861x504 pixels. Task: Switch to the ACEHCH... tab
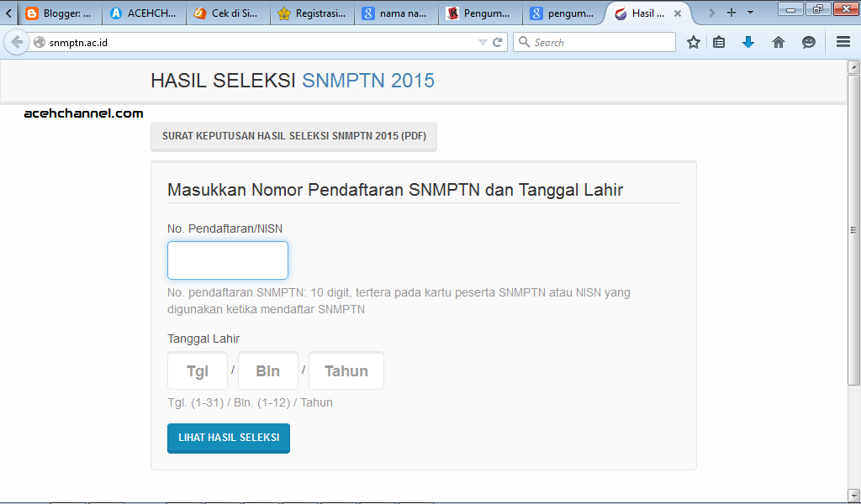coord(144,13)
